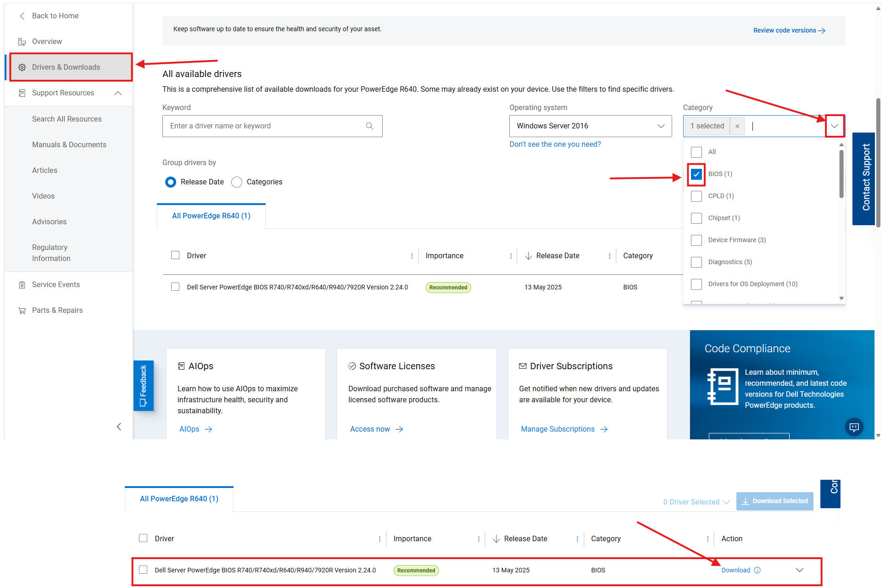The image size is (885, 588).
Task: Sort by Release Date arrow icon
Action: (529, 256)
